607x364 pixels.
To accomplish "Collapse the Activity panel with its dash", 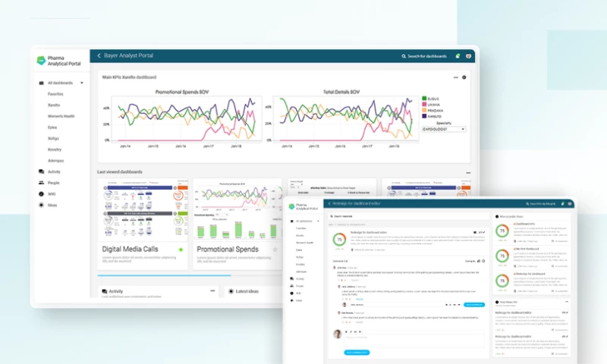I will click(x=212, y=291).
